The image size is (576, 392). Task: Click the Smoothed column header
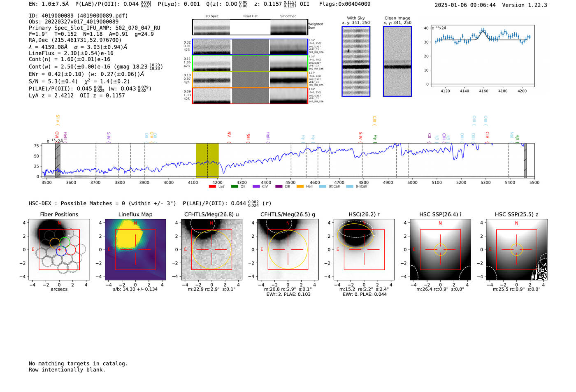tap(288, 16)
